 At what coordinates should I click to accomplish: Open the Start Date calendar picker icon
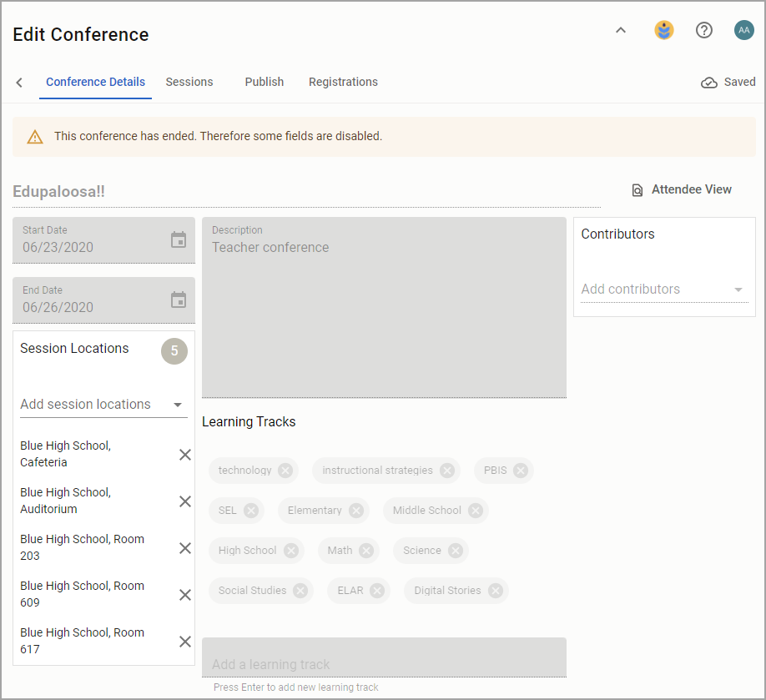[179, 239]
